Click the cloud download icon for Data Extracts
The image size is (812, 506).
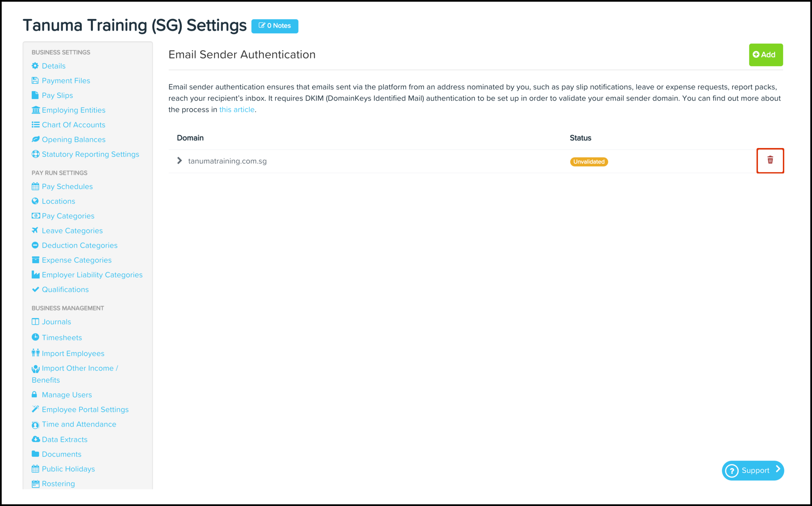[35, 439]
